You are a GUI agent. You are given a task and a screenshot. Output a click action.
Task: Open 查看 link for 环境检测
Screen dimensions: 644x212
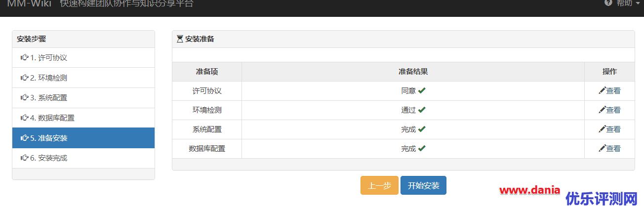pyautogui.click(x=613, y=110)
